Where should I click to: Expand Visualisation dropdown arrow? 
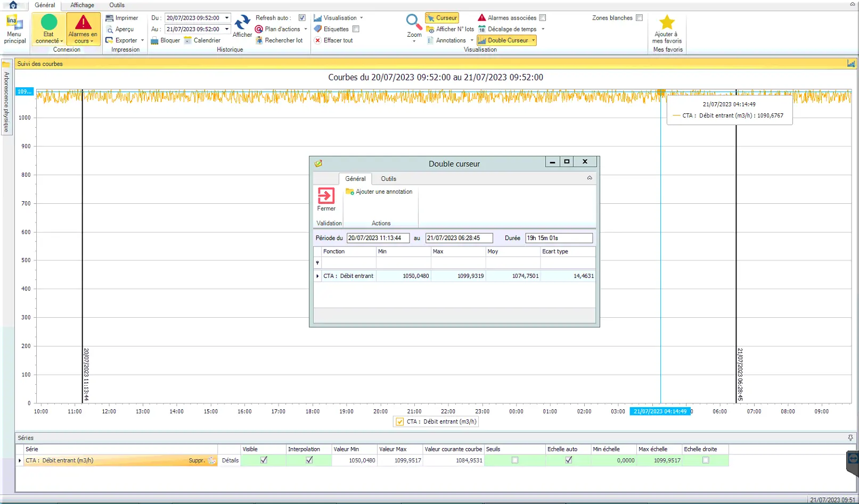362,18
